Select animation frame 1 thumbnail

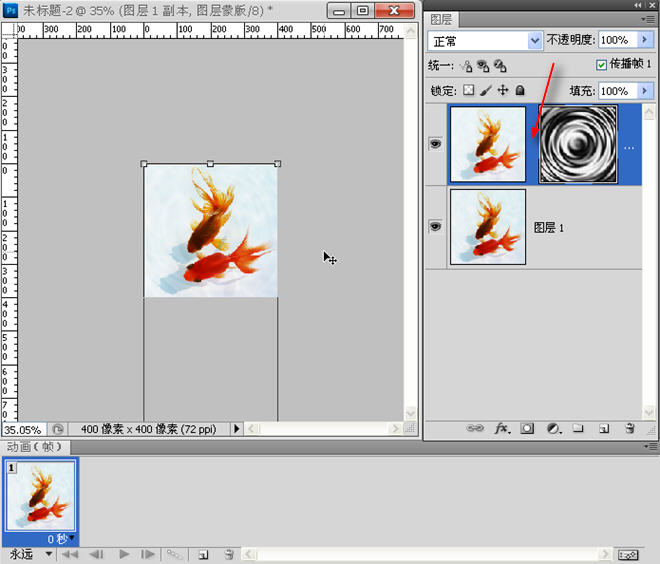tap(41, 495)
